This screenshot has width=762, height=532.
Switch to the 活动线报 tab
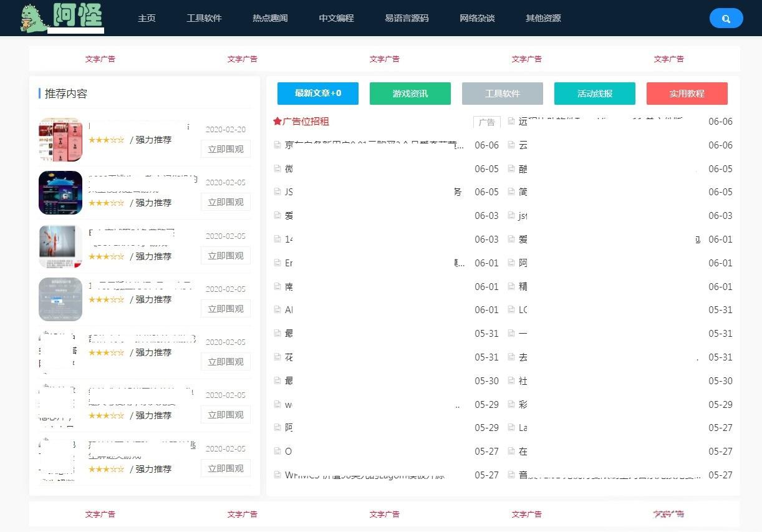595,94
